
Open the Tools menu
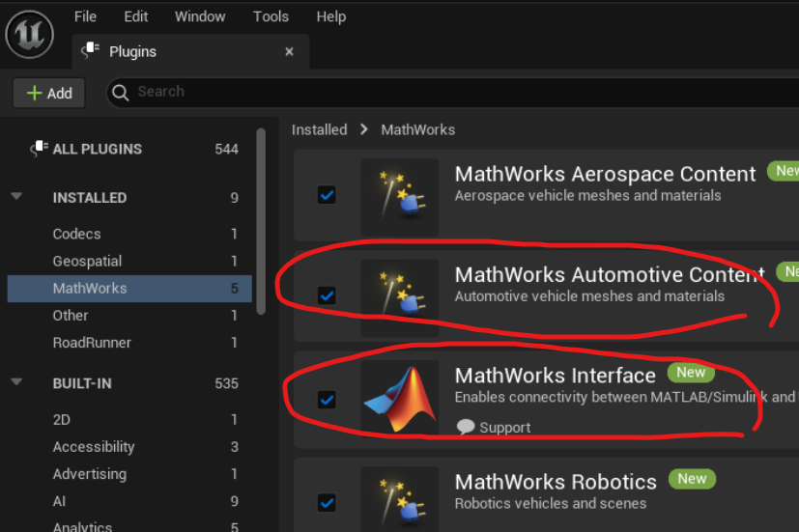coord(271,16)
